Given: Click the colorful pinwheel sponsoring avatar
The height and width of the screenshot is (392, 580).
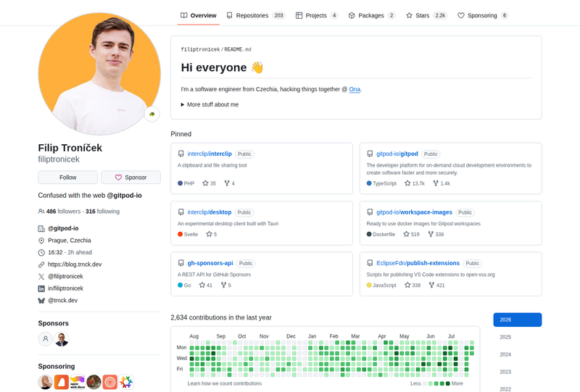Looking at the screenshot, I should click(126, 382).
